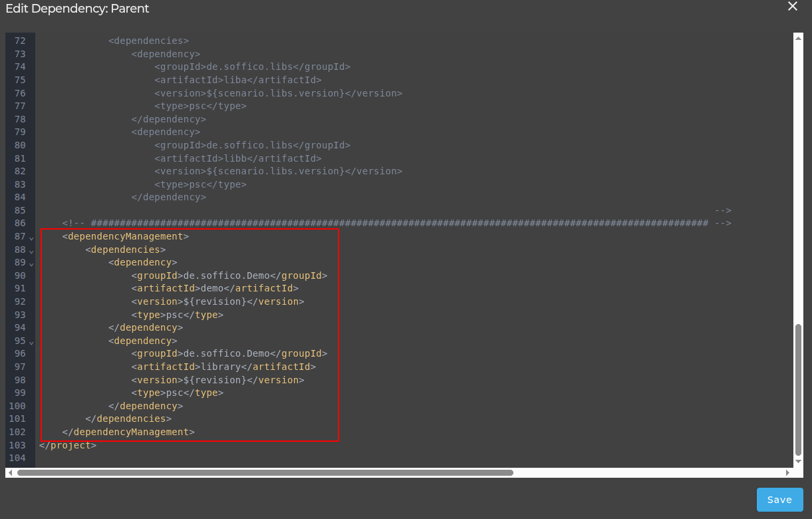Viewport: 812px width, 519px height.
Task: Fold the dependencies element at line 88
Action: click(x=31, y=251)
